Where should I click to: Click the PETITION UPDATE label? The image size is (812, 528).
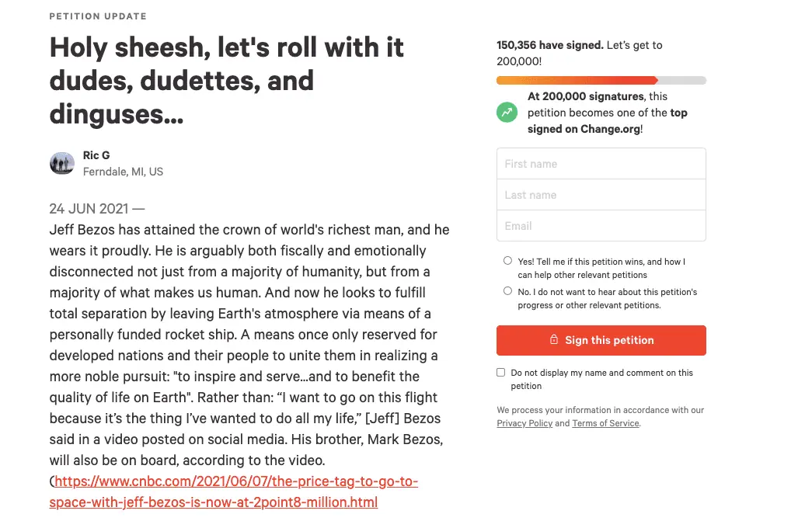pyautogui.click(x=98, y=16)
